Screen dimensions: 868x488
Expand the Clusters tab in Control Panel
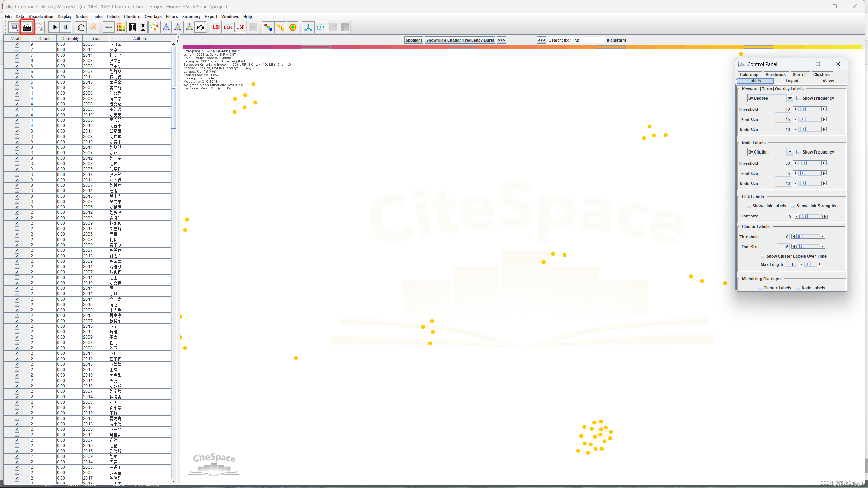coord(822,74)
